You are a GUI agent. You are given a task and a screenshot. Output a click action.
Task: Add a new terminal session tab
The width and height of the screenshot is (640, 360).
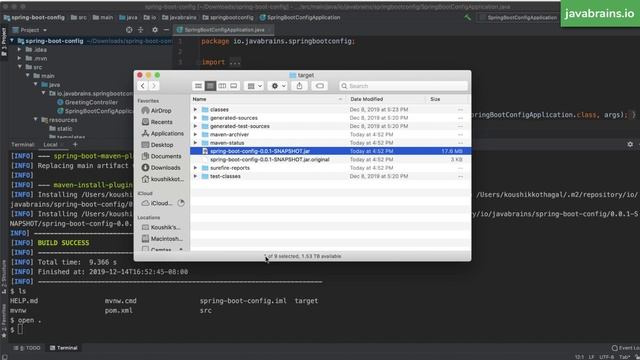click(x=75, y=144)
